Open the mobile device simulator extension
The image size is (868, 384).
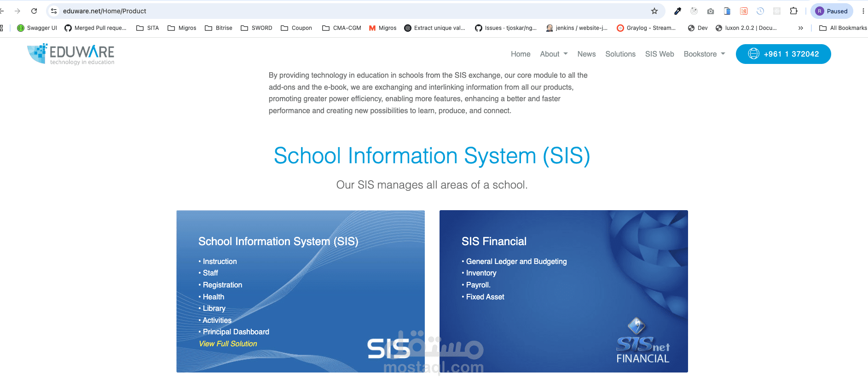(x=727, y=11)
